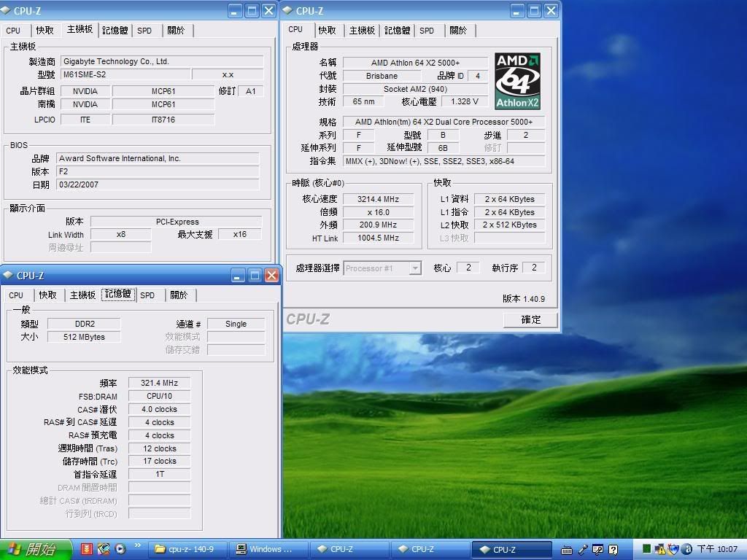Click the CPU-Z title icon of the processor window
Viewport: 747px width, 560px height.
tap(287, 10)
